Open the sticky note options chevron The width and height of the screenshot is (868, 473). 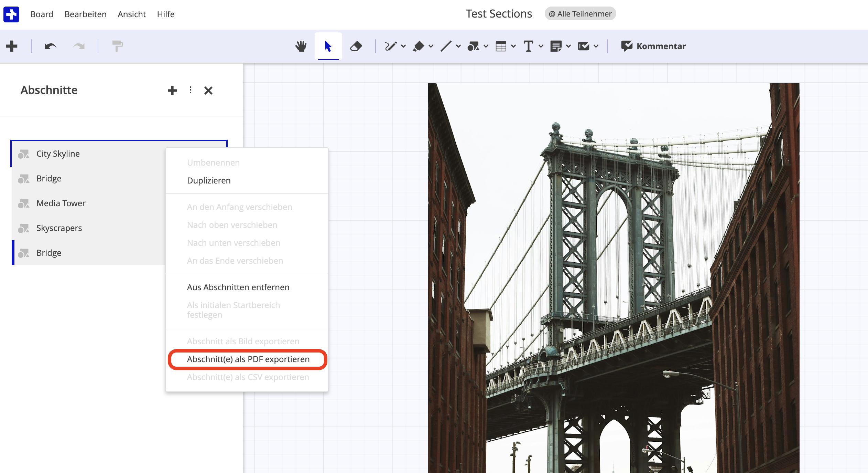pos(568,46)
